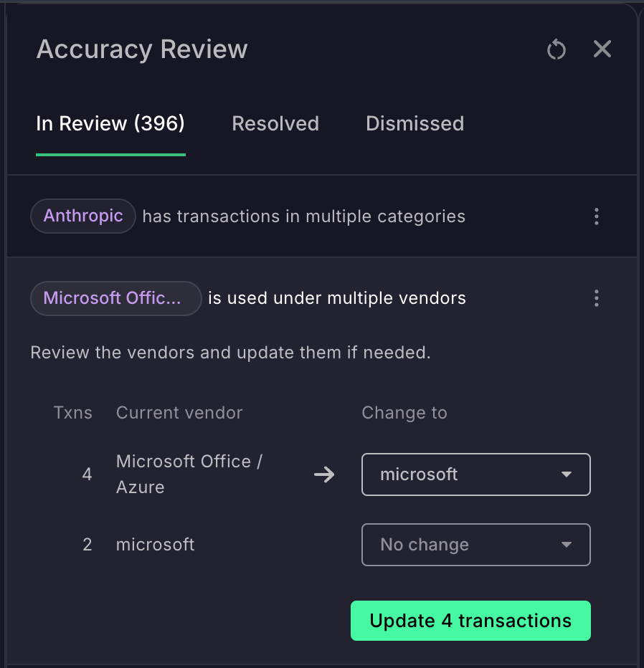This screenshot has height=668, width=644.
Task: Click the refresh icon in Accuracy Review header
Action: click(x=557, y=49)
